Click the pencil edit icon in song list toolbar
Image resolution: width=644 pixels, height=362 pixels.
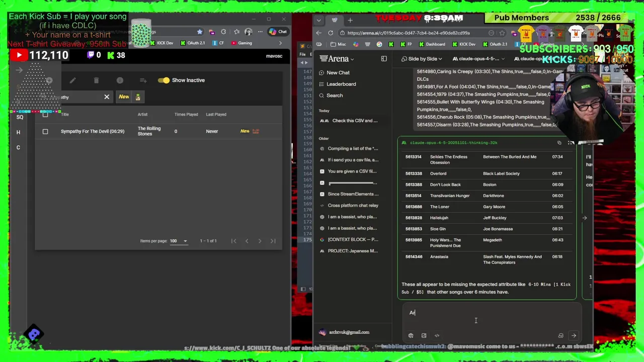point(73,80)
